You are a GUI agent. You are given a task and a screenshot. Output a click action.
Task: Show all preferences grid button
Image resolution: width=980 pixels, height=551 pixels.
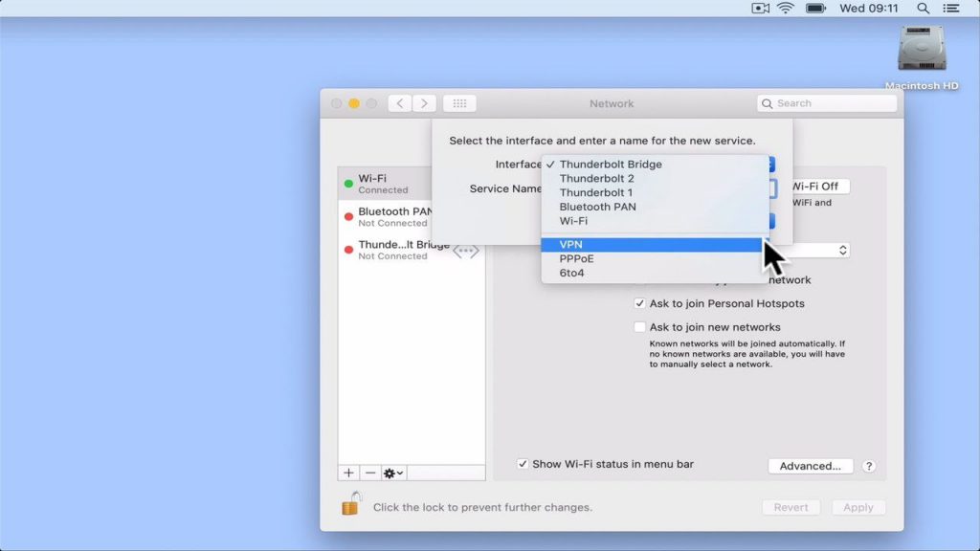459,103
